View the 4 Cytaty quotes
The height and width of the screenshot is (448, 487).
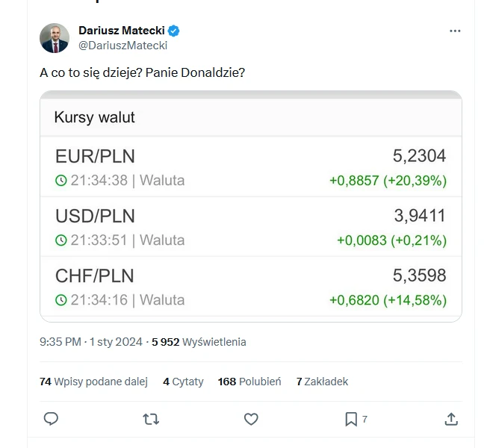point(183,382)
